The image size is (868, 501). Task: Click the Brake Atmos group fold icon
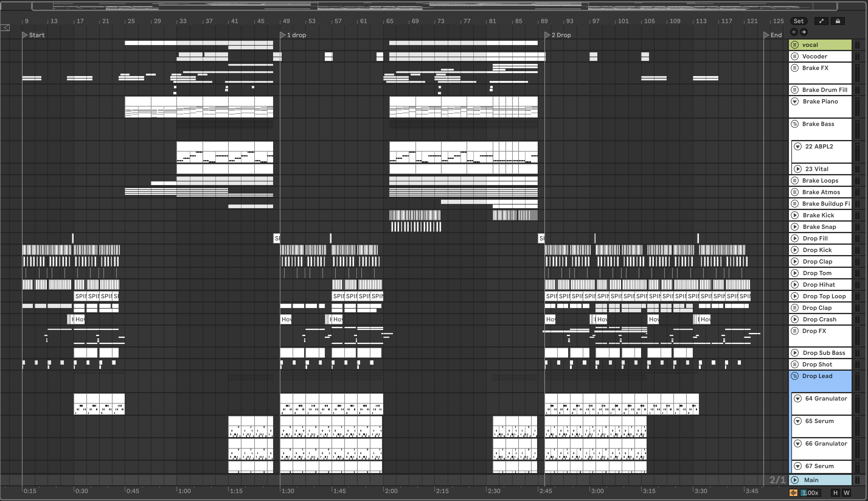tap(794, 192)
